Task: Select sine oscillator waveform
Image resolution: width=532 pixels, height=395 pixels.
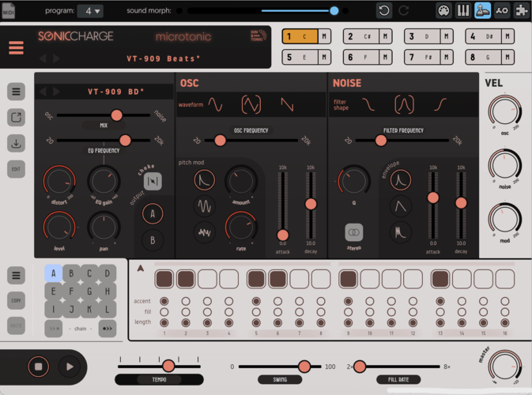Action: tap(215, 104)
